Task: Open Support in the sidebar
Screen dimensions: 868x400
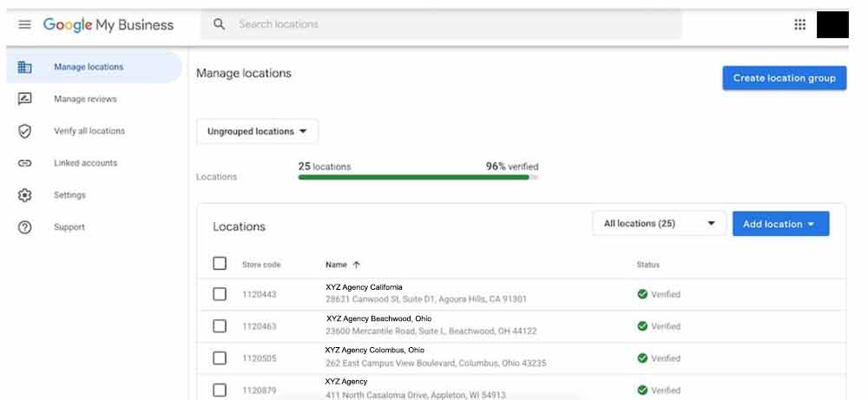Action: click(69, 227)
